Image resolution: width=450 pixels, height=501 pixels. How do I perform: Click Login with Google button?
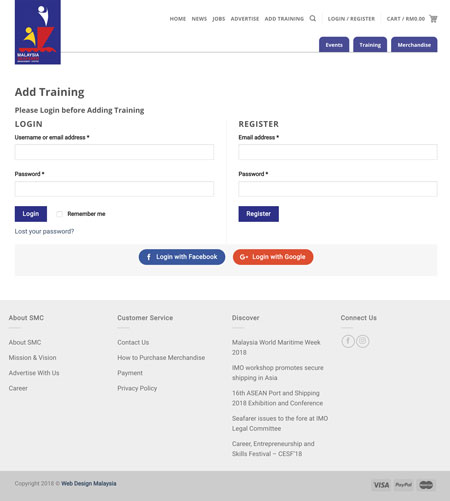(x=273, y=257)
